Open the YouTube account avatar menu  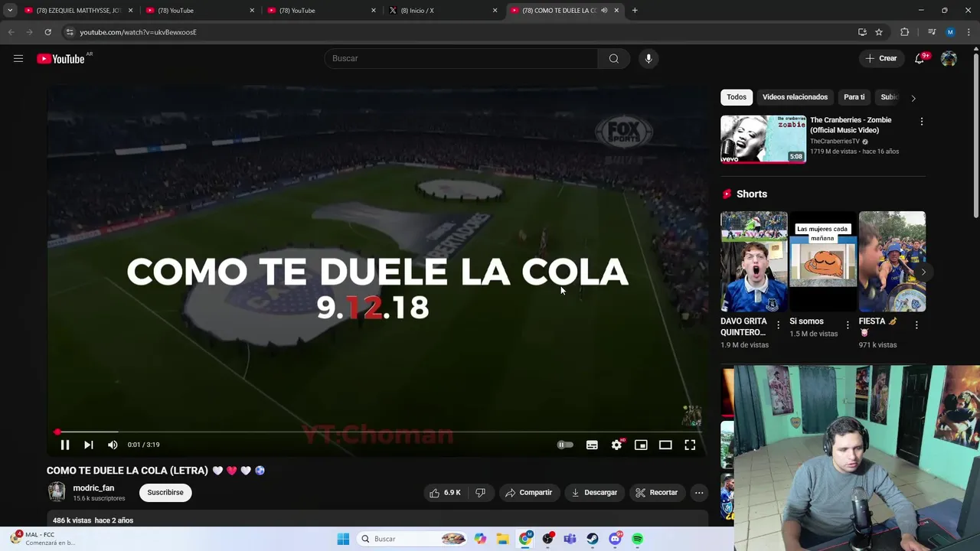tap(949, 58)
